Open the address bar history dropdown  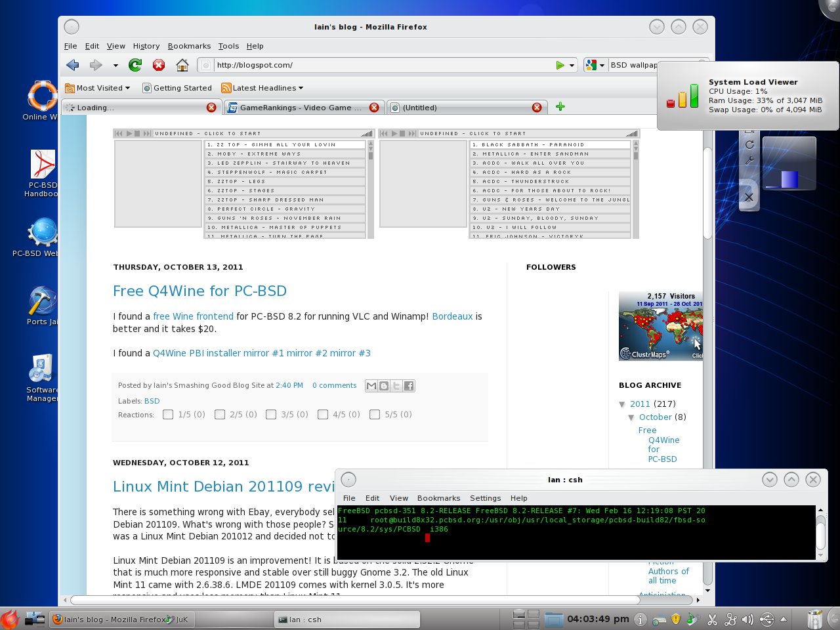(x=572, y=66)
